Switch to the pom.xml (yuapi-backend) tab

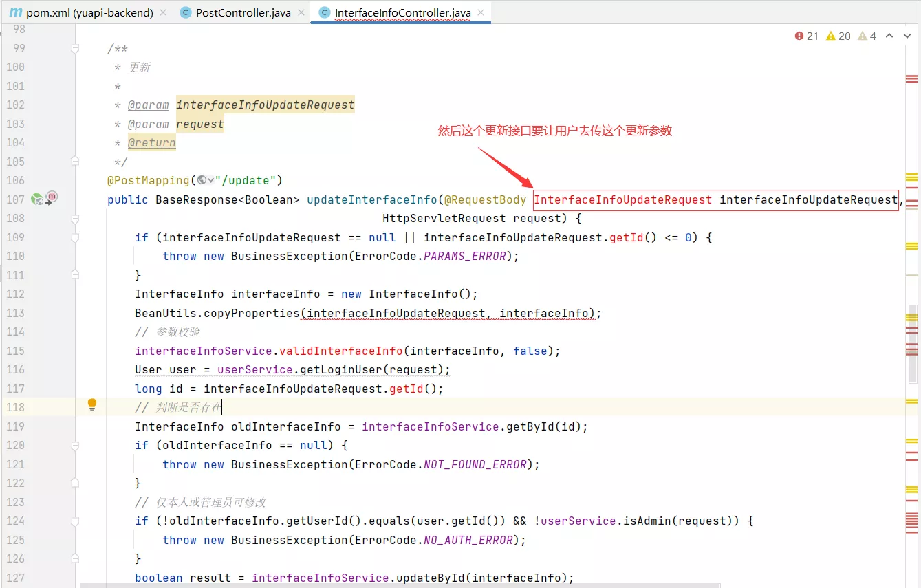pos(89,12)
